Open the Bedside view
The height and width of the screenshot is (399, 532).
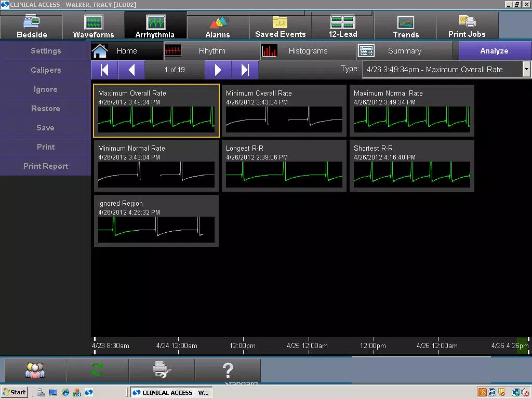click(32, 26)
